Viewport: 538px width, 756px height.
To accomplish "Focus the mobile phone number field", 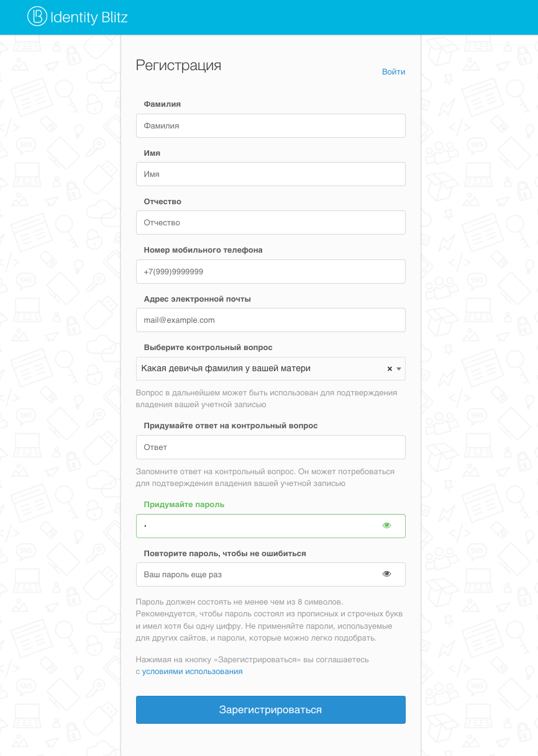I will coord(270,271).
